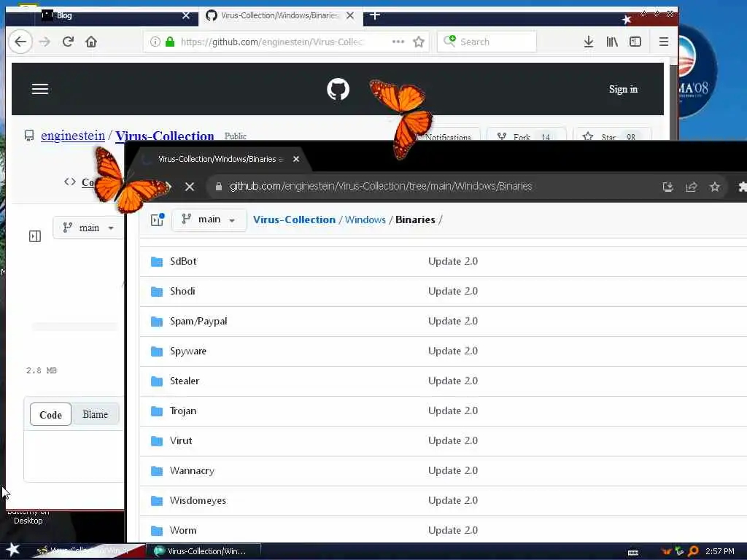This screenshot has height=560, width=747.
Task: Open the Virus-Collection repository heading link
Action: point(164,136)
